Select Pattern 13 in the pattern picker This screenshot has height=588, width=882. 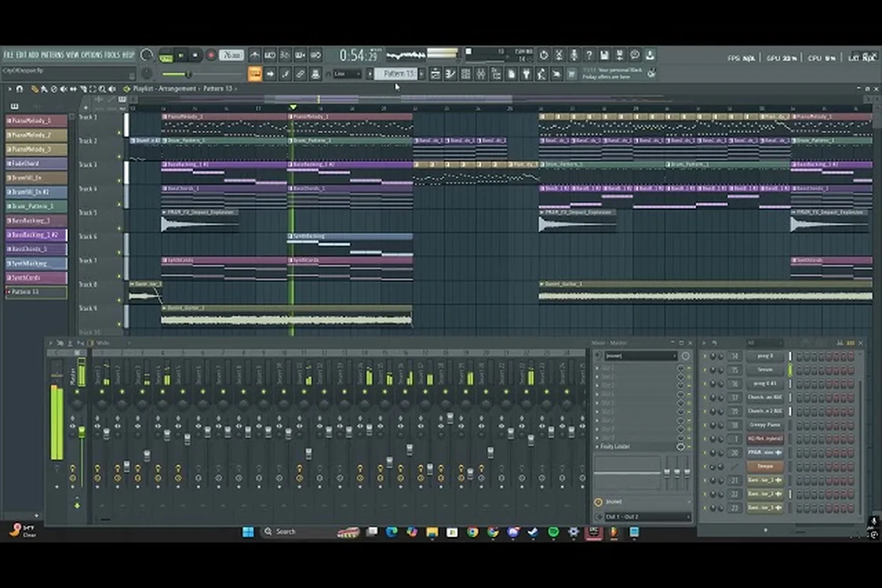coord(37,292)
